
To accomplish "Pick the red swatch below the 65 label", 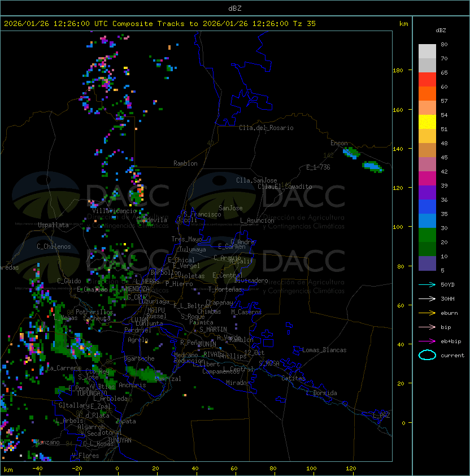I will (427, 80).
